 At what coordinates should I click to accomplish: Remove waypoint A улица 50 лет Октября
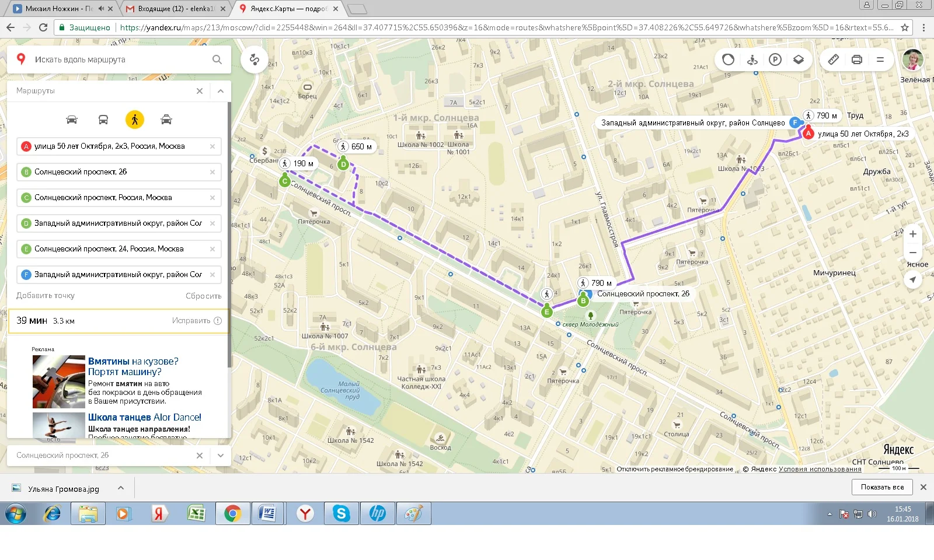212,146
